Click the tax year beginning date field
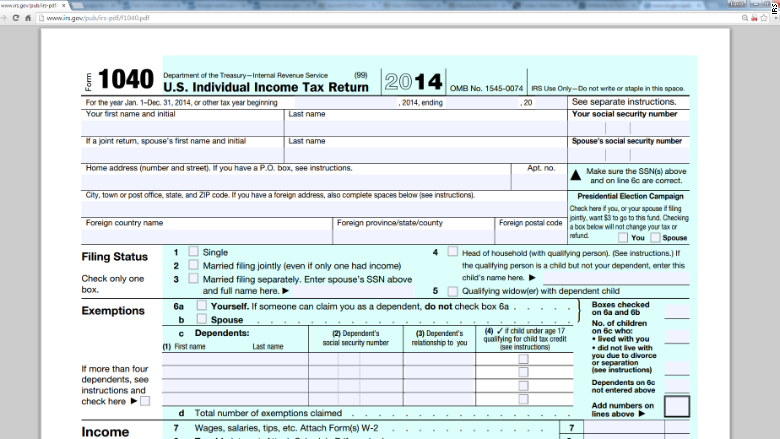Screen dimensions: 780x439 [x=346, y=103]
